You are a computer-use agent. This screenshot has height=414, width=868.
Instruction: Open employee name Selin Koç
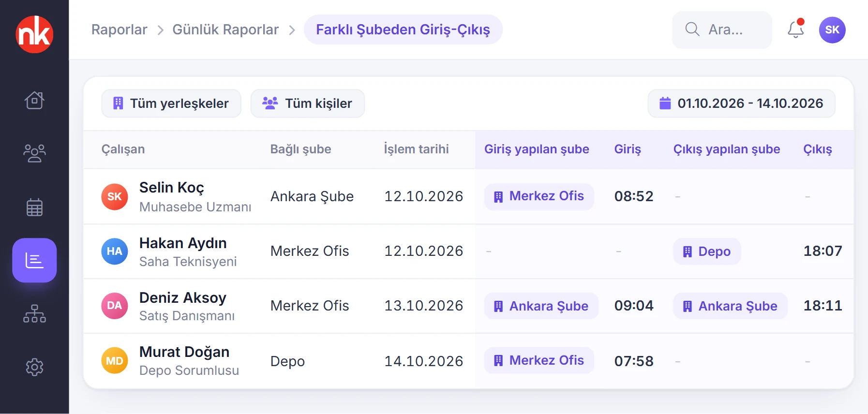[x=172, y=188]
